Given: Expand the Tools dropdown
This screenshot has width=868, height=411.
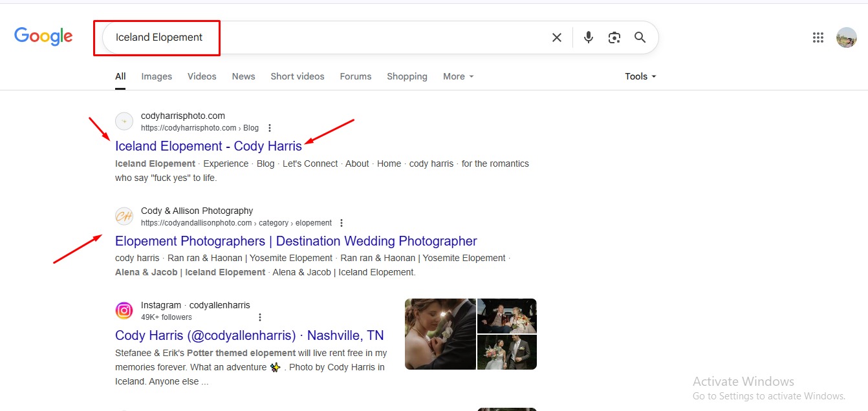Looking at the screenshot, I should click(640, 76).
